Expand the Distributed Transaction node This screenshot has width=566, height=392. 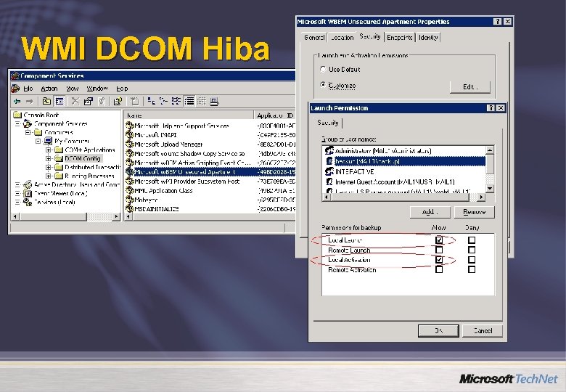tap(49, 167)
